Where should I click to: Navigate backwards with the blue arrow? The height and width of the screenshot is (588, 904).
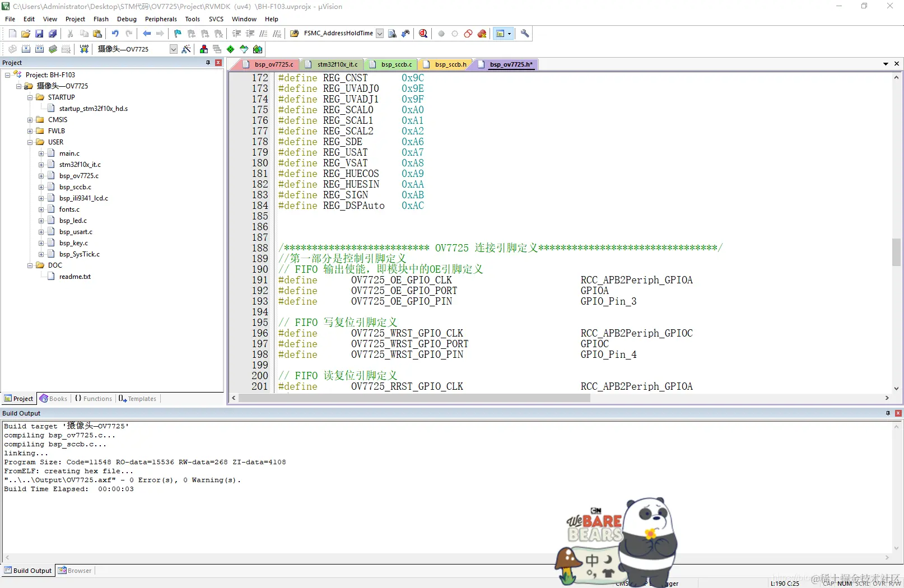147,34
